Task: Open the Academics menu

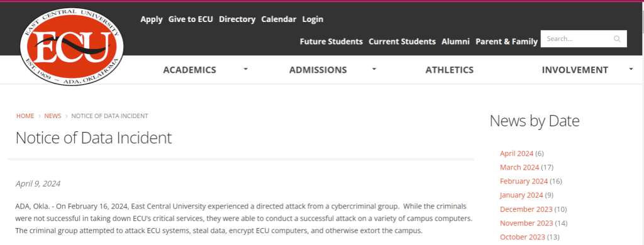Action: click(x=189, y=70)
